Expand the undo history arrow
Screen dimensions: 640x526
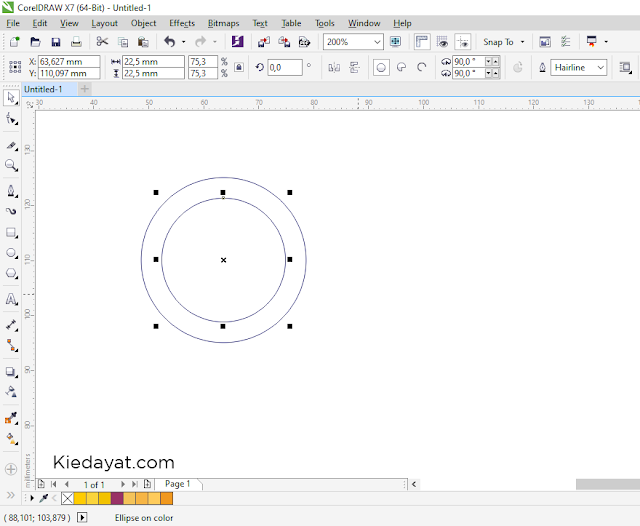[x=184, y=42]
